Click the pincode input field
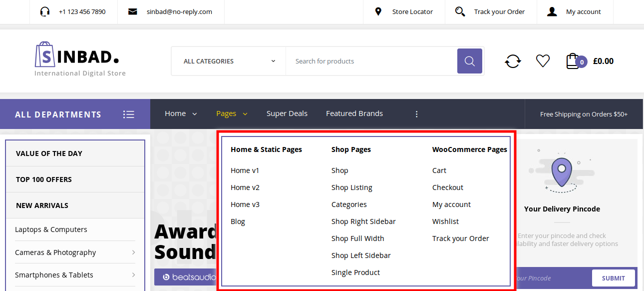The width and height of the screenshot is (644, 291). (552, 278)
